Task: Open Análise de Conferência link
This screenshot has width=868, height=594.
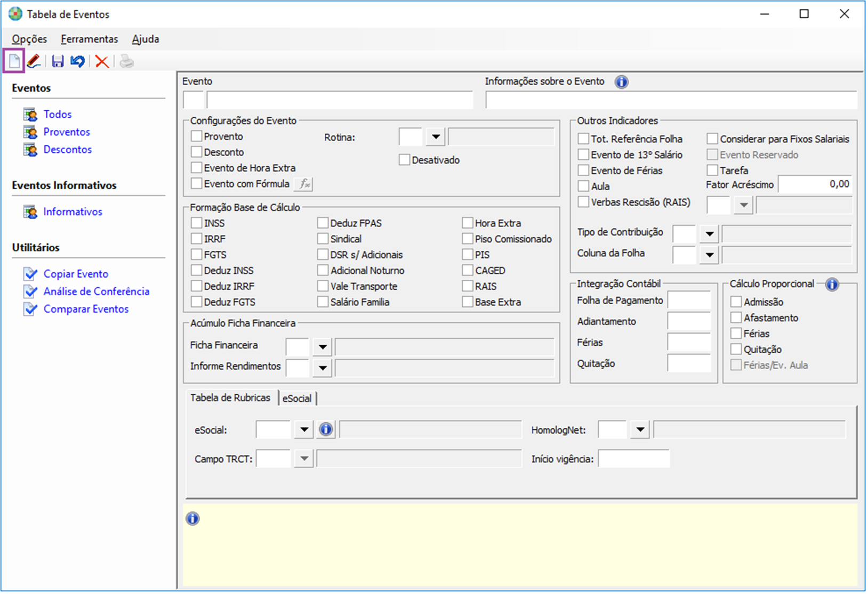Action: 97,291
